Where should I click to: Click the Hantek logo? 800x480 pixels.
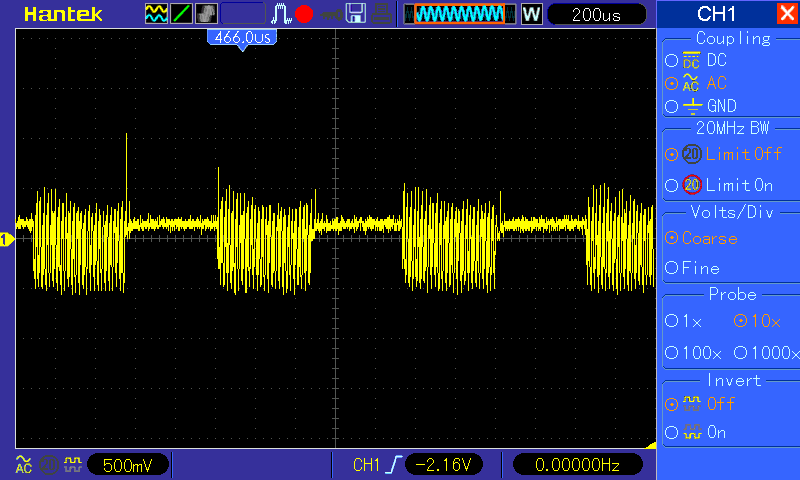pyautogui.click(x=63, y=14)
